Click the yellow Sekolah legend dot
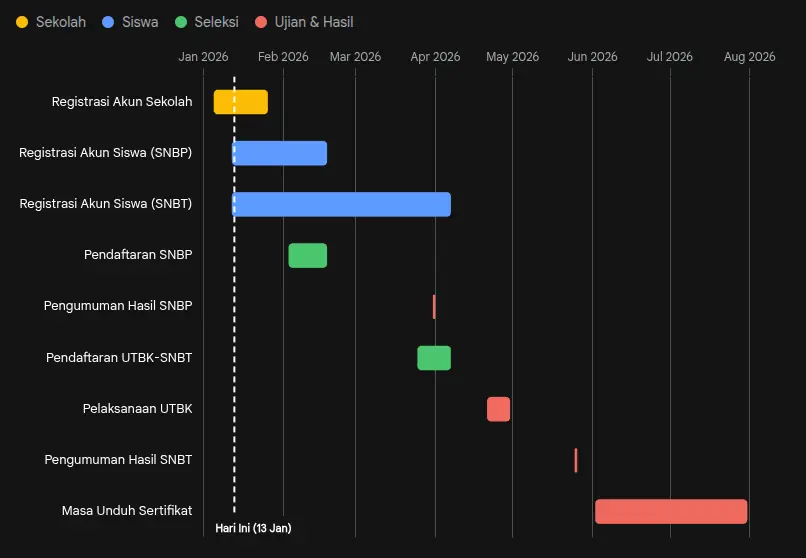Viewport: 806px width, 558px height. (22, 22)
